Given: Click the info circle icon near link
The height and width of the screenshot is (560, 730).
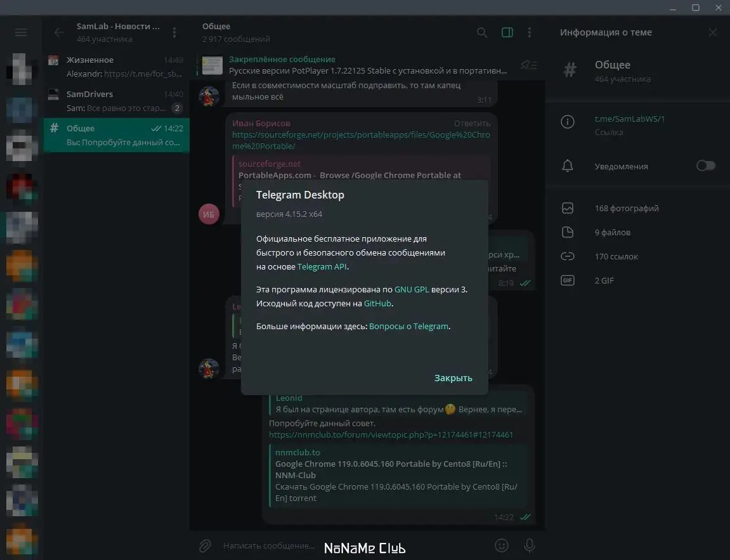Looking at the screenshot, I should pos(567,122).
